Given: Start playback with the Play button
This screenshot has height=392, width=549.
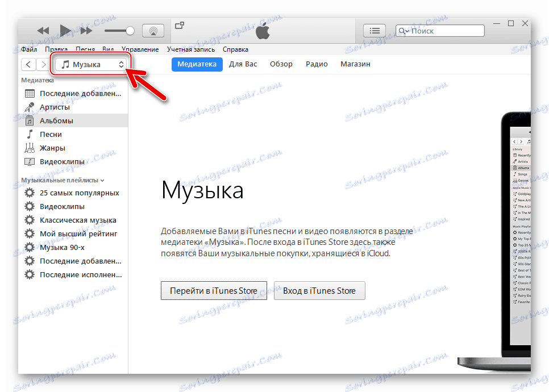Looking at the screenshot, I should tap(65, 31).
